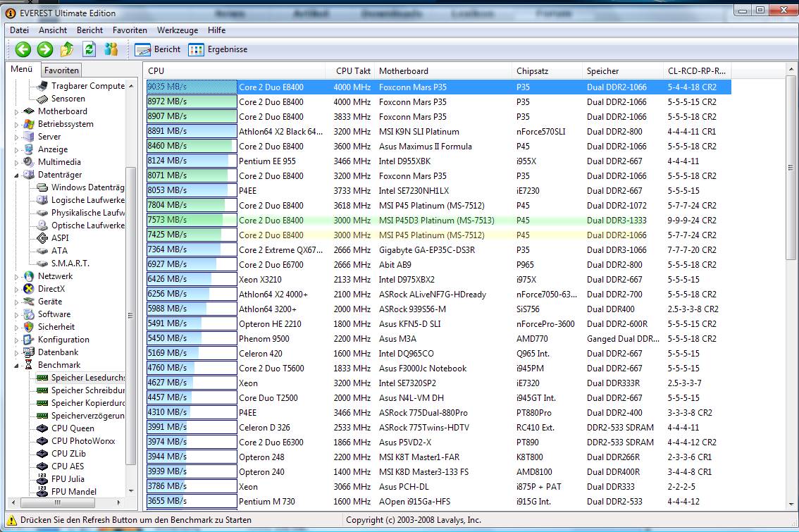Select the Sicherheit shield tree icon
This screenshot has width=799, height=532.
point(29,327)
